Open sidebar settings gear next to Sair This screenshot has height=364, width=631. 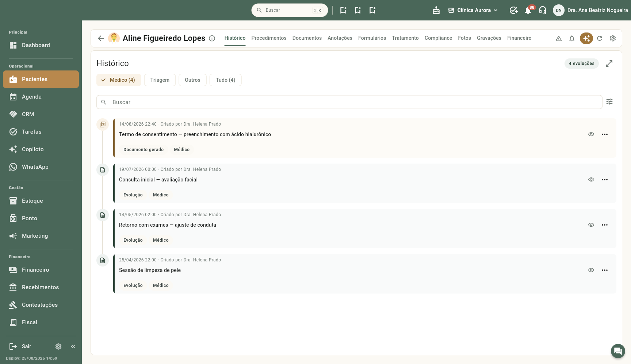(x=58, y=346)
